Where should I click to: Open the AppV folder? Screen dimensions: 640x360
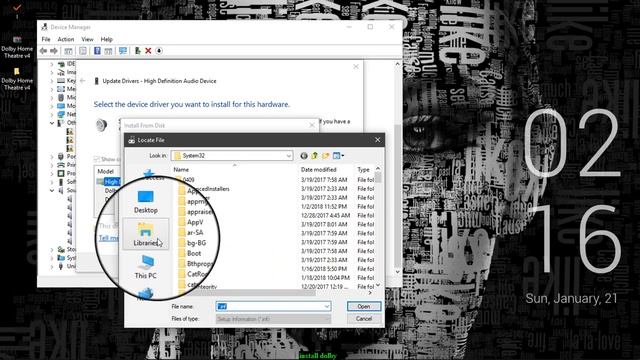coord(191,222)
